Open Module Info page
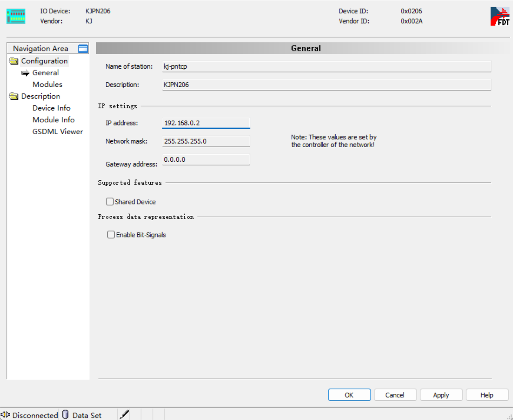This screenshot has width=513, height=420. click(x=53, y=120)
